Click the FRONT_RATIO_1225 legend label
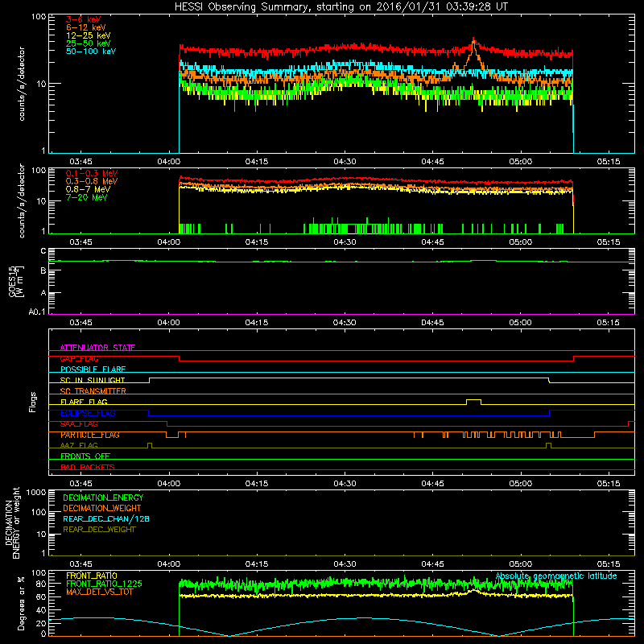 tap(105, 584)
